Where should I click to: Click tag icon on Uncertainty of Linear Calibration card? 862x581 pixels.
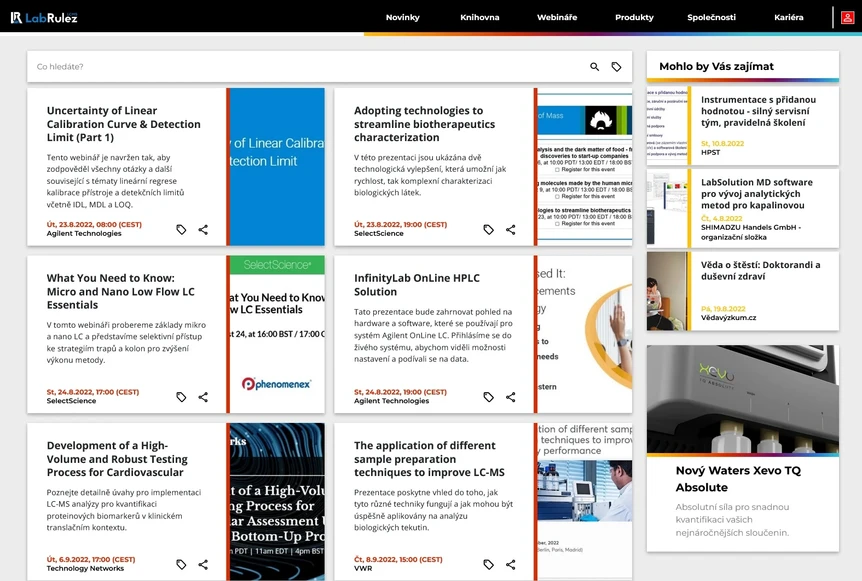(181, 229)
